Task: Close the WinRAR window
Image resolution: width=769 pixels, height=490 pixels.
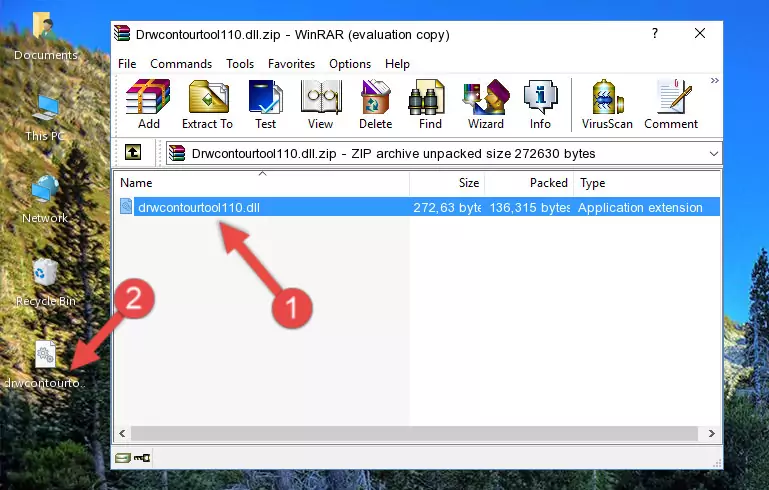Action: (x=700, y=33)
